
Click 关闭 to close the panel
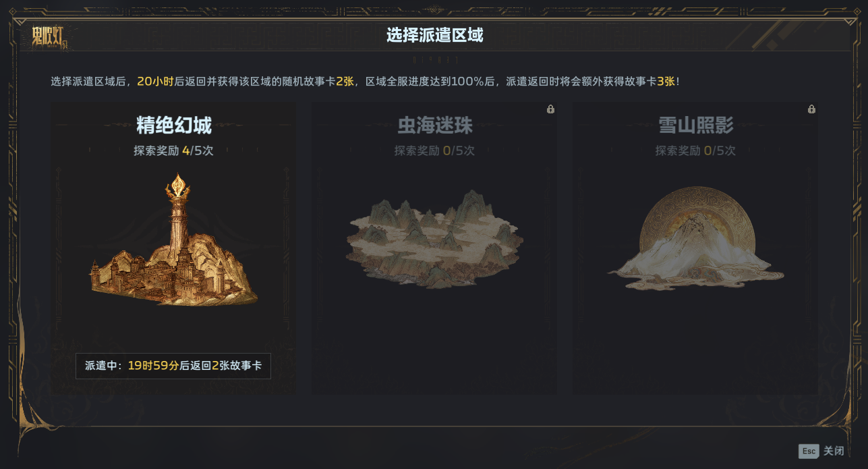point(834,451)
